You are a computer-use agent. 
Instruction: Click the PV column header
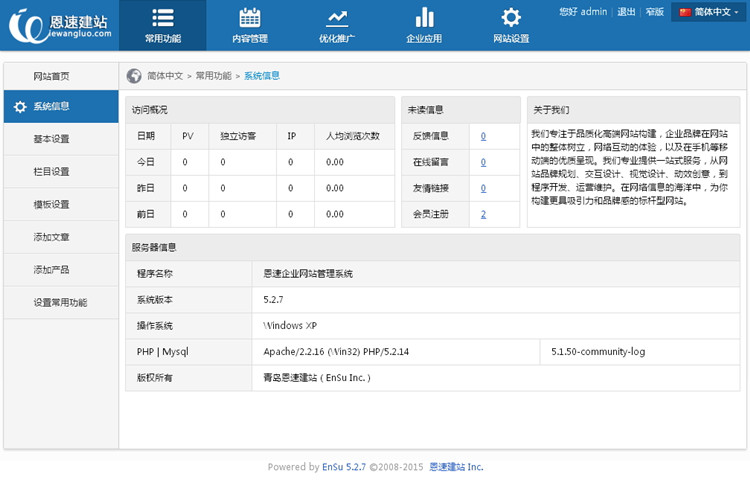pos(188,136)
